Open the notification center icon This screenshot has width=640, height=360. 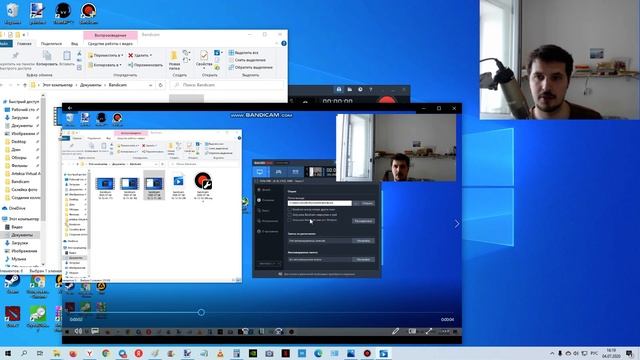coord(630,353)
